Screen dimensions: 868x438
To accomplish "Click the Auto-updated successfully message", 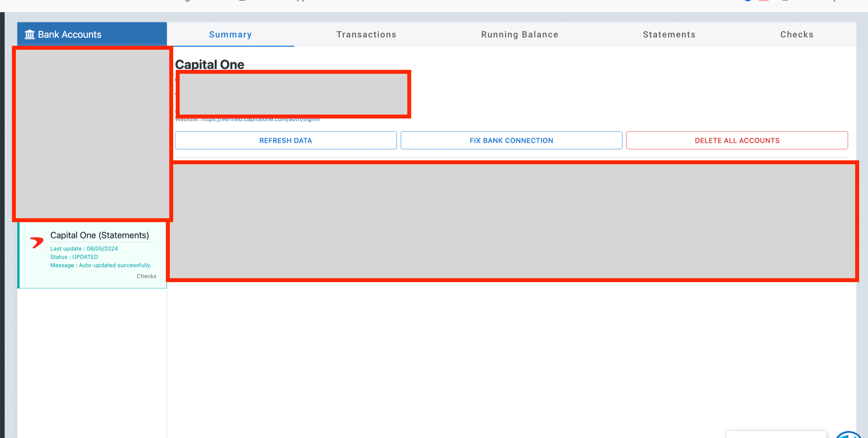I will click(101, 265).
